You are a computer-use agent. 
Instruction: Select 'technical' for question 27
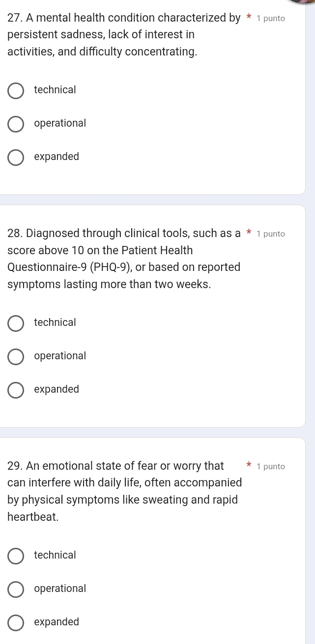pos(16,91)
